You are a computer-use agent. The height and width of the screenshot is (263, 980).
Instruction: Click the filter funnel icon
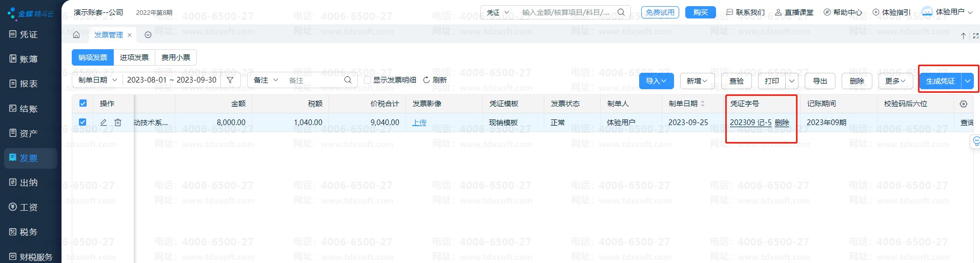pyautogui.click(x=230, y=80)
